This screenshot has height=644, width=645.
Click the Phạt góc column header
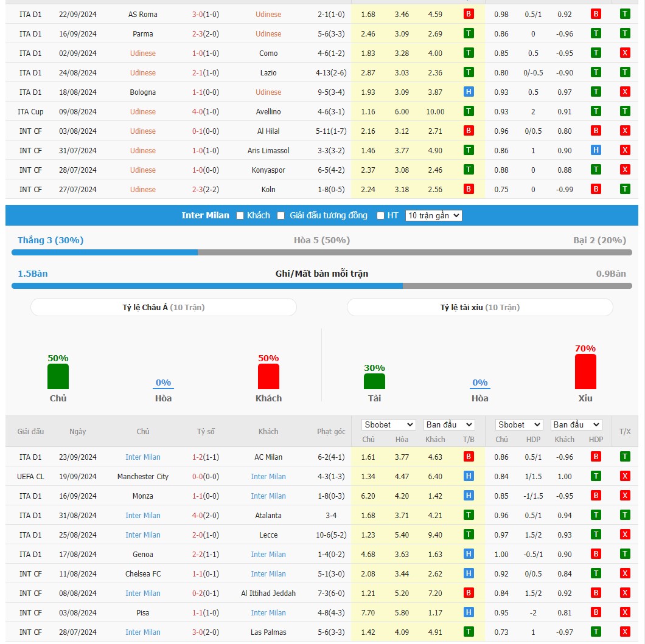point(331,432)
